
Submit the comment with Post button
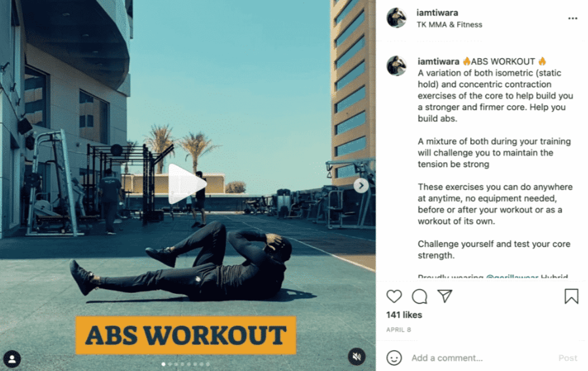pyautogui.click(x=568, y=358)
